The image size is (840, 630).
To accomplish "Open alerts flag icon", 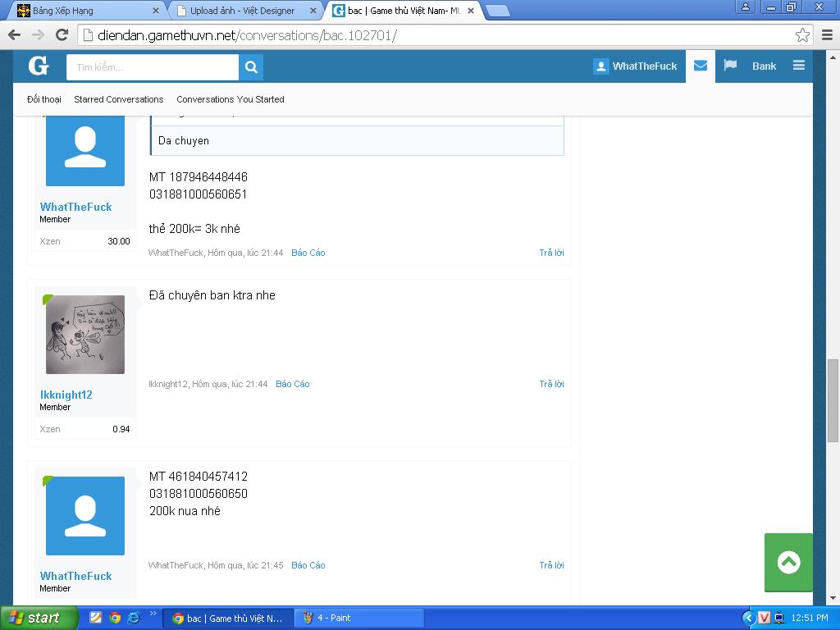I will point(729,66).
